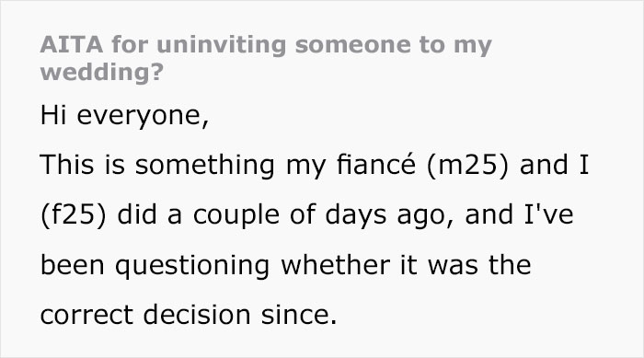
Task: Click the "(m25)" age tag
Action: click(x=467, y=166)
